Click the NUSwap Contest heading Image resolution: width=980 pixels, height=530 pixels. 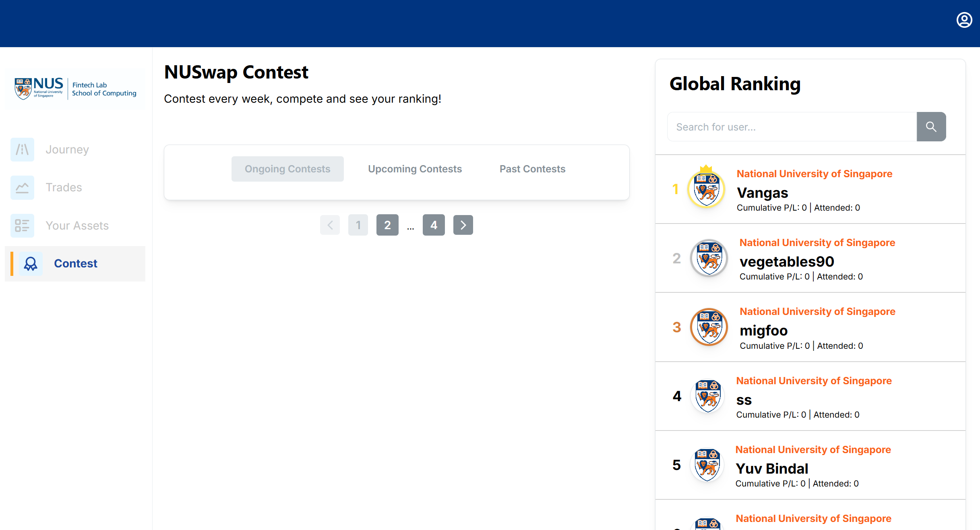[x=236, y=72]
